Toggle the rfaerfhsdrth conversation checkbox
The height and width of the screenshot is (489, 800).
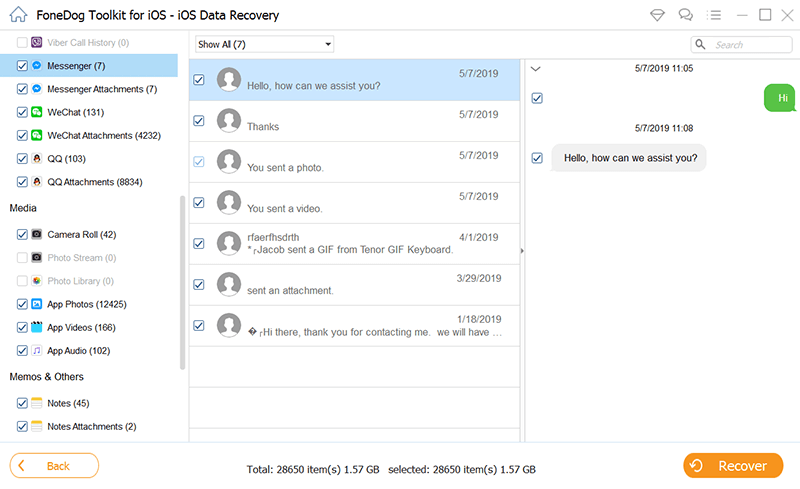pos(199,243)
